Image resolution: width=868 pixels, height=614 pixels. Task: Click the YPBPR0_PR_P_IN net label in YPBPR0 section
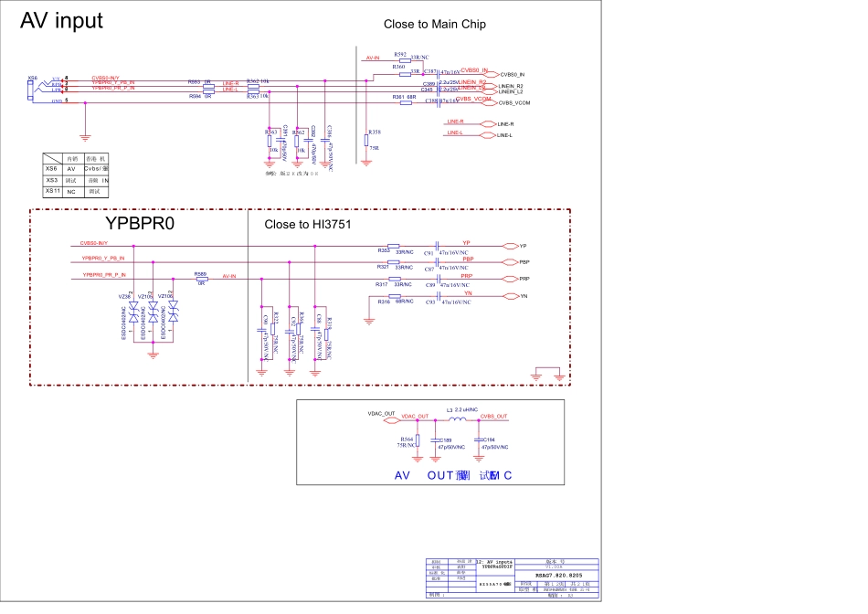104,275
